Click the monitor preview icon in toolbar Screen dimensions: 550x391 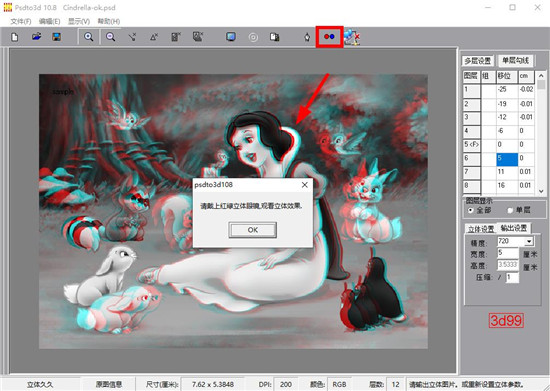(x=231, y=36)
